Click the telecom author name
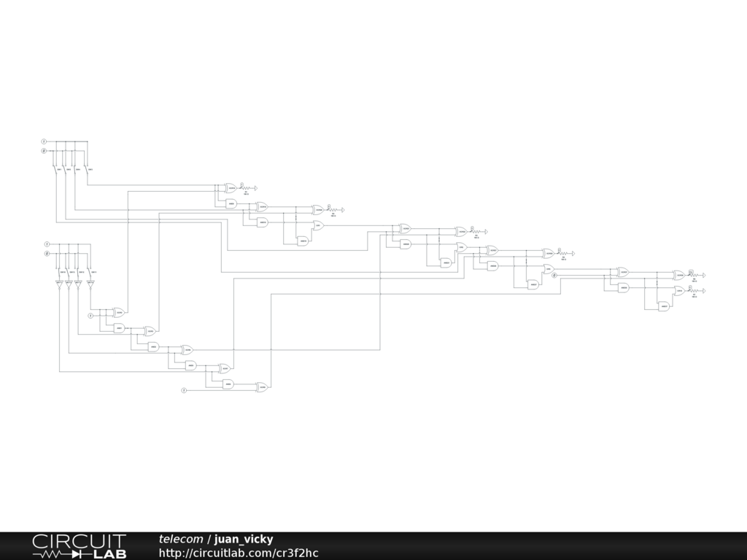This screenshot has height=560, width=747. click(181, 539)
